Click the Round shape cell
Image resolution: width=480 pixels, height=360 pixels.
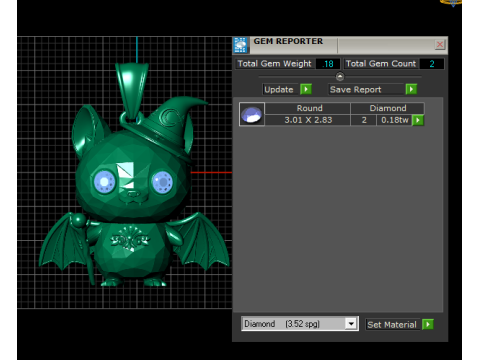pyautogui.click(x=309, y=108)
